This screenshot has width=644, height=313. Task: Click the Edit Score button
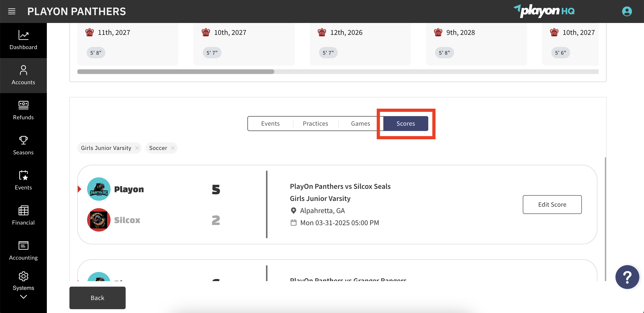click(552, 204)
